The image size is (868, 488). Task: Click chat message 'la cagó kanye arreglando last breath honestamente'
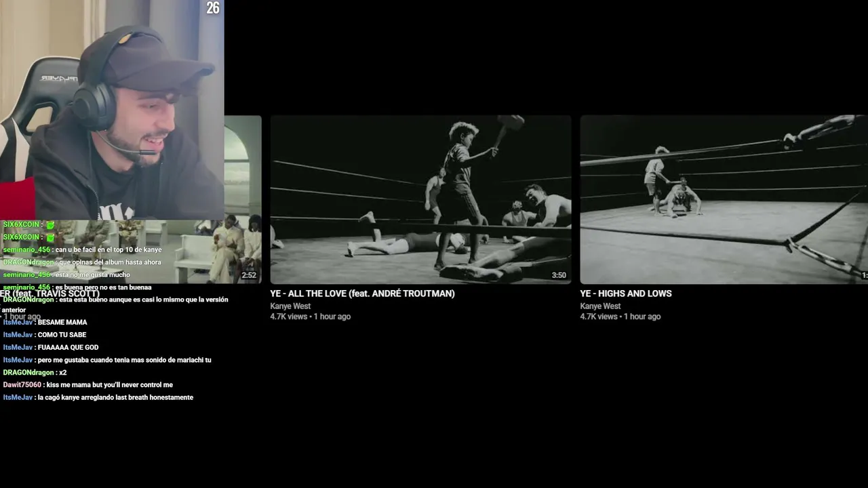pos(115,398)
